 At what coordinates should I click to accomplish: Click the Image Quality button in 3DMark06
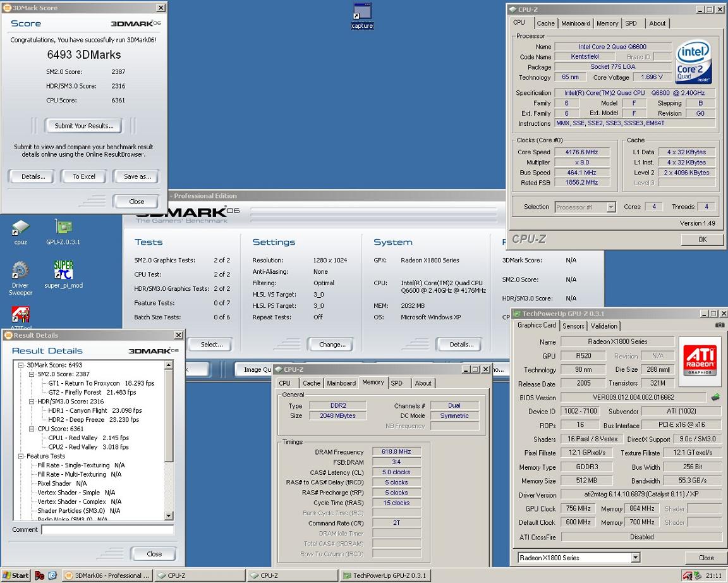coord(253,369)
